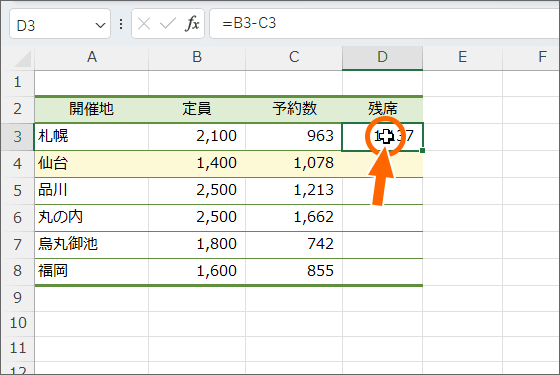Click the formula bar showing =B3-C3

[x=384, y=24]
